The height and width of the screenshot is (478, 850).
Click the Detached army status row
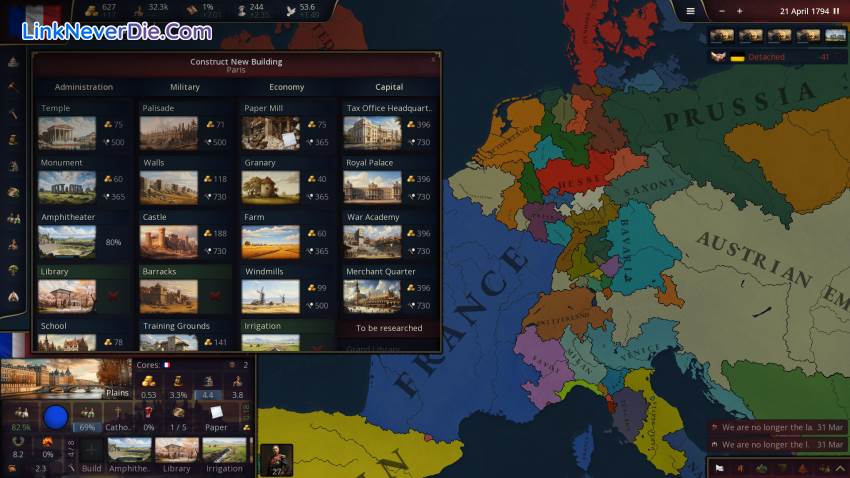click(x=776, y=57)
